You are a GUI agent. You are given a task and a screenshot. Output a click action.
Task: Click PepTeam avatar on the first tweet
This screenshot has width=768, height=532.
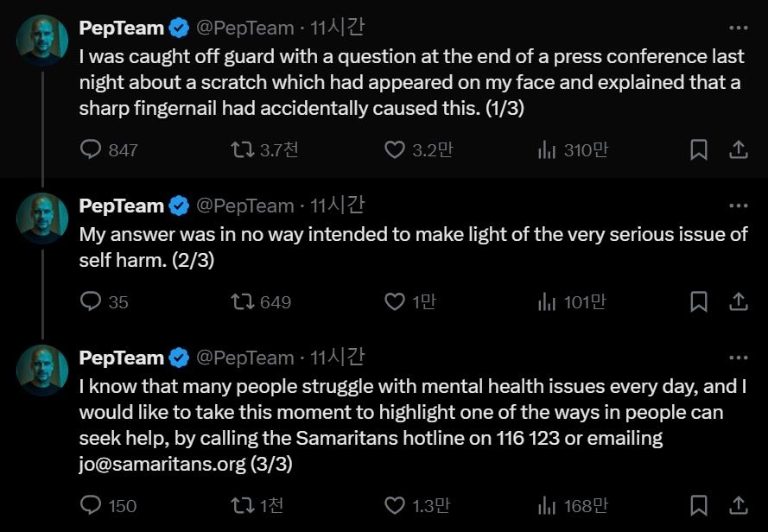click(42, 40)
